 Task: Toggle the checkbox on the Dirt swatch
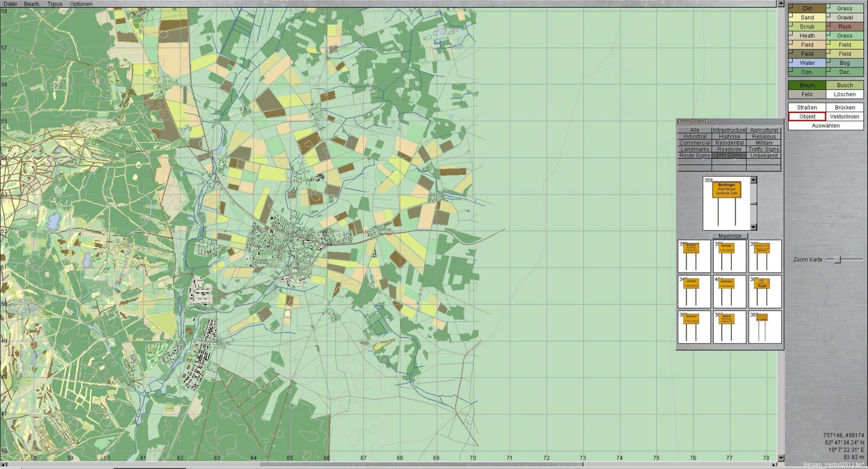(791, 6)
